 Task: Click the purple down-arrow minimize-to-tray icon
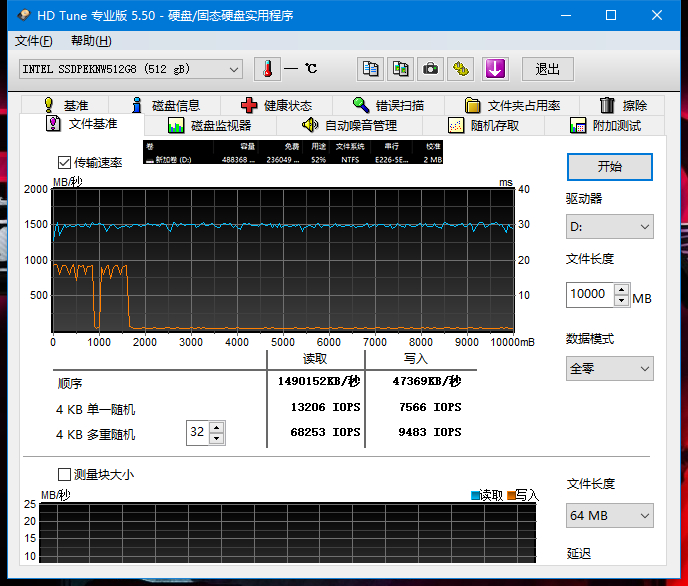coord(496,69)
